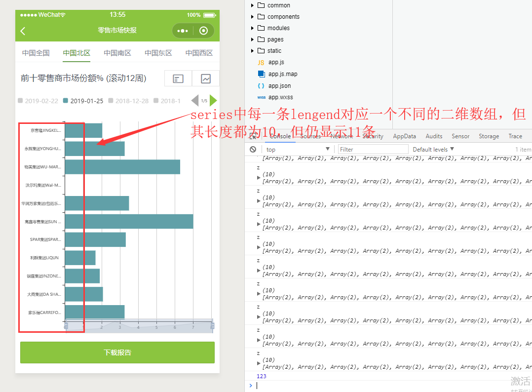This screenshot has height=392, width=532.
Task: Open the app.js file
Action: pyautogui.click(x=276, y=62)
